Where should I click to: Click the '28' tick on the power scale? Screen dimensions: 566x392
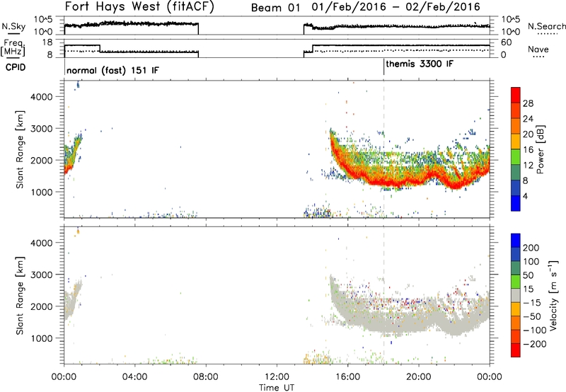click(x=528, y=103)
